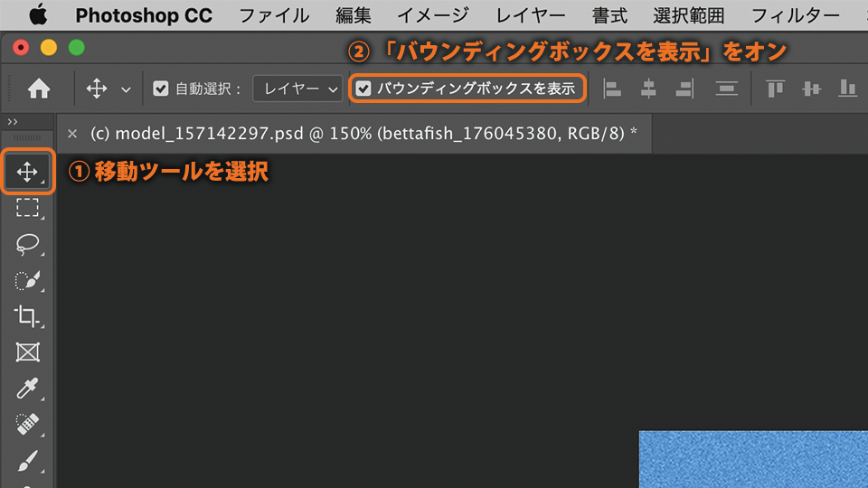Toggle バウンディングボックスを表示 checkbox
868x488 pixels.
tap(363, 89)
